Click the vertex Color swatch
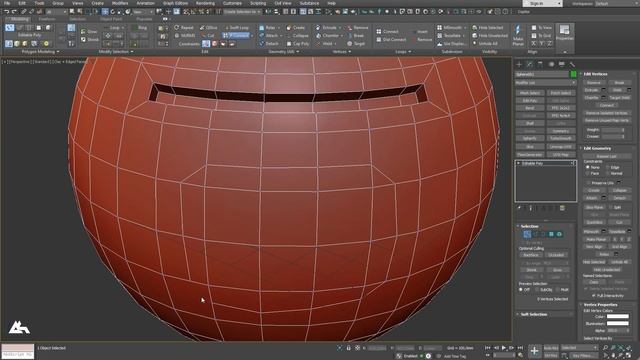 coord(618,316)
